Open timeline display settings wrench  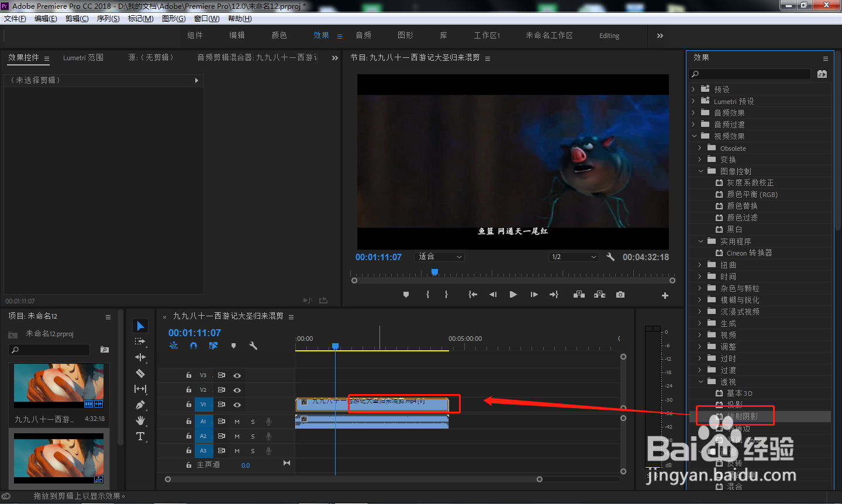[x=253, y=346]
